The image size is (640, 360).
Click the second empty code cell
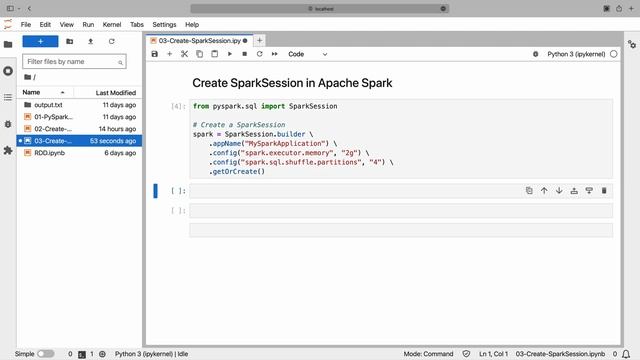click(401, 211)
